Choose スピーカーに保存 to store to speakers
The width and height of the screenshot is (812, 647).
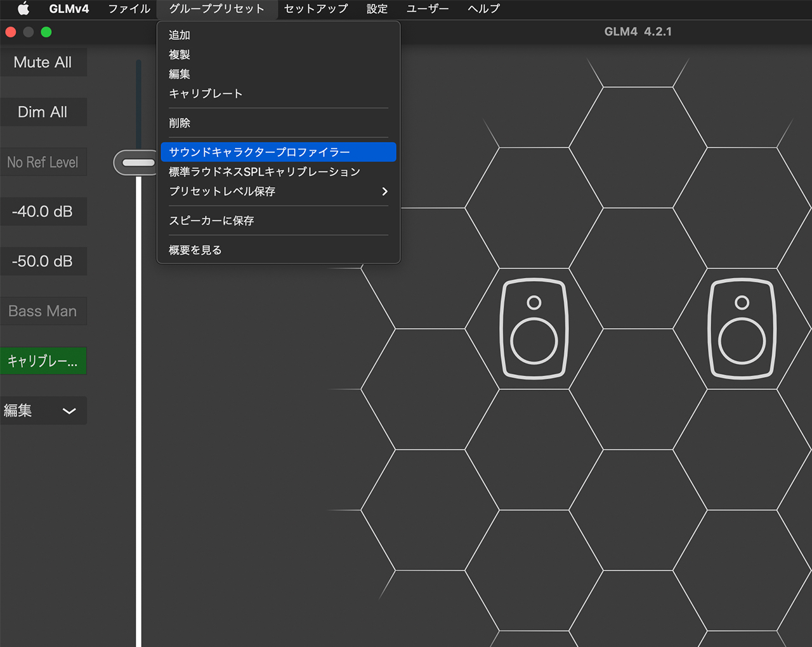211,220
